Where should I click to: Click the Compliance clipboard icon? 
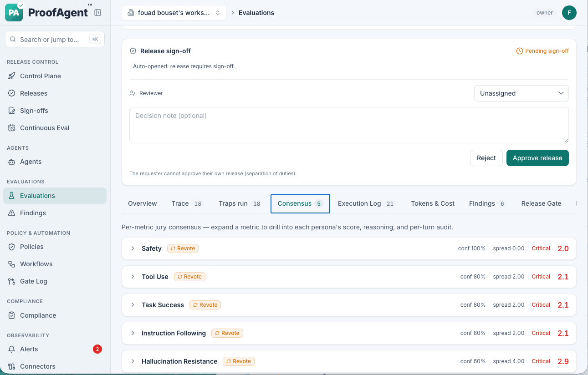pos(12,315)
